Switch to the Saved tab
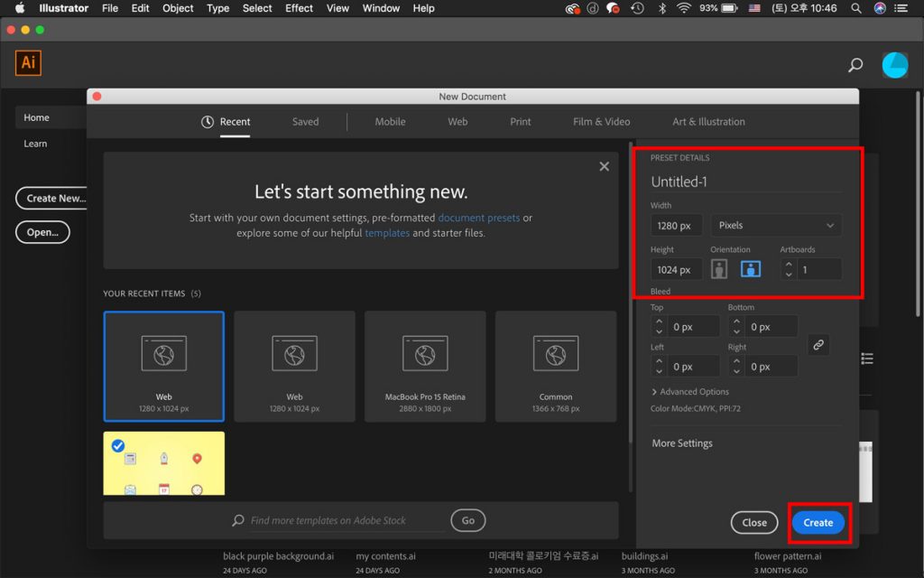The width and height of the screenshot is (924, 578). [305, 122]
